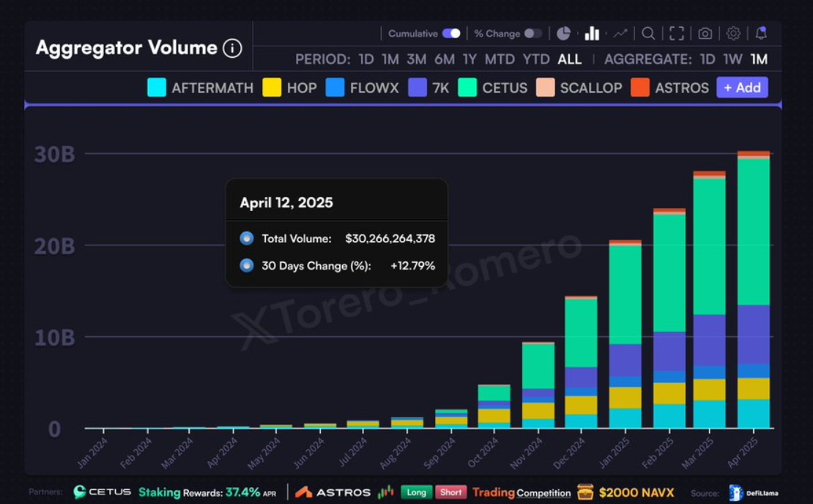Open fullscreen mode for the chart
This screenshot has height=504, width=813.
pos(677,34)
